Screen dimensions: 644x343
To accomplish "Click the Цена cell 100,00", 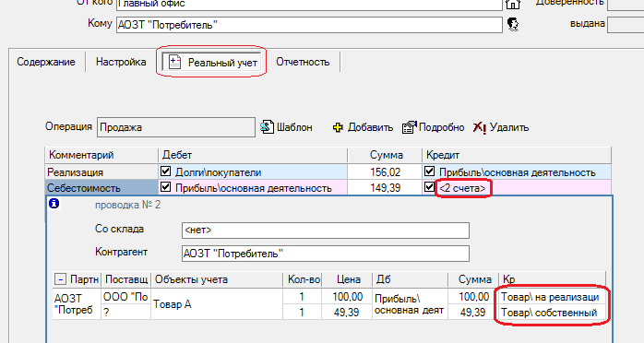I will (x=348, y=297).
